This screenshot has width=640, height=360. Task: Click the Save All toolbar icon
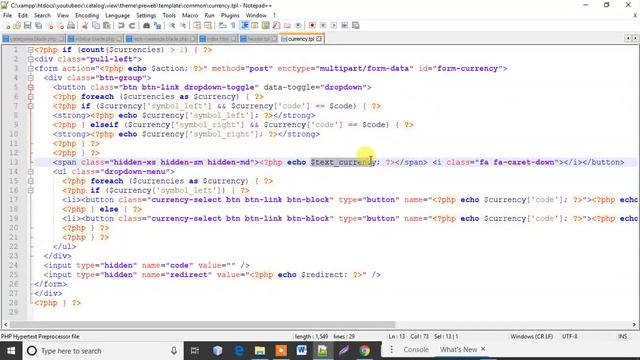tap(38, 25)
